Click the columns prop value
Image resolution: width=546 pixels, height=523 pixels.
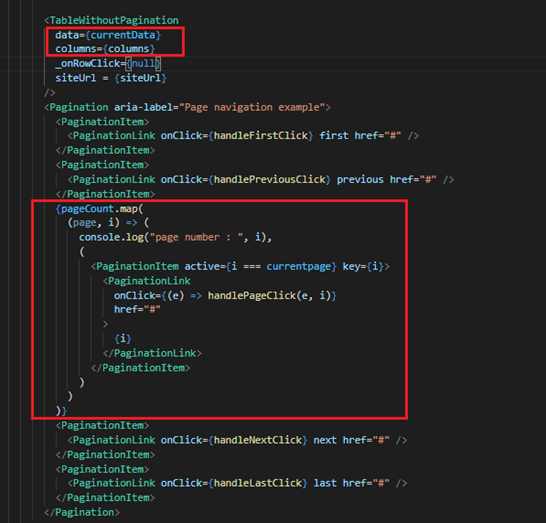coord(129,49)
